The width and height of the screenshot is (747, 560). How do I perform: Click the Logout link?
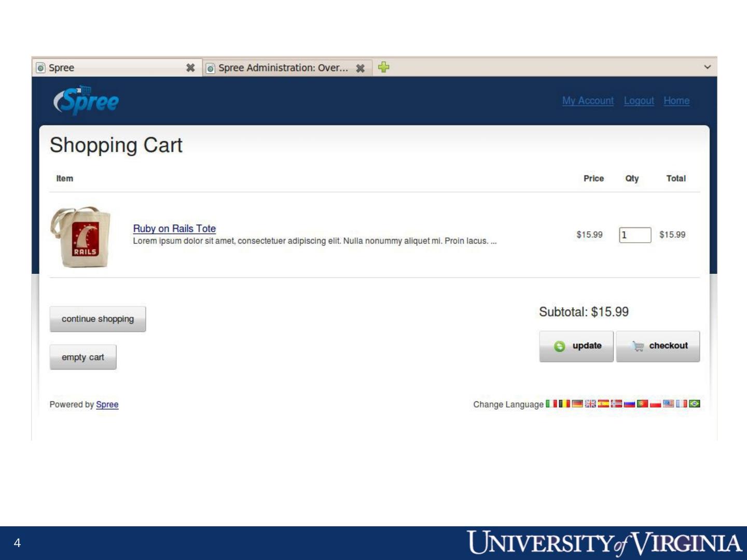[639, 101]
